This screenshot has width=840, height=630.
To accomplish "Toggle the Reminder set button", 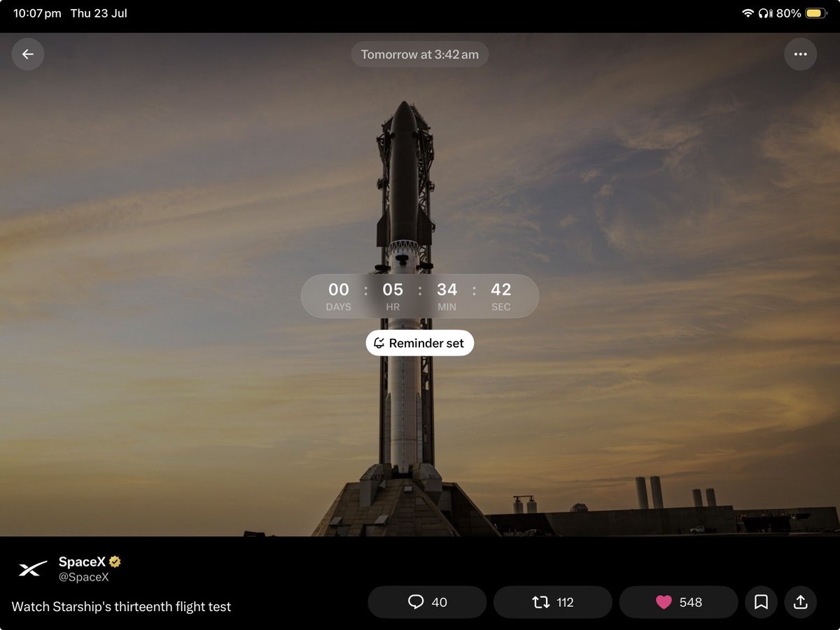I will pyautogui.click(x=420, y=343).
